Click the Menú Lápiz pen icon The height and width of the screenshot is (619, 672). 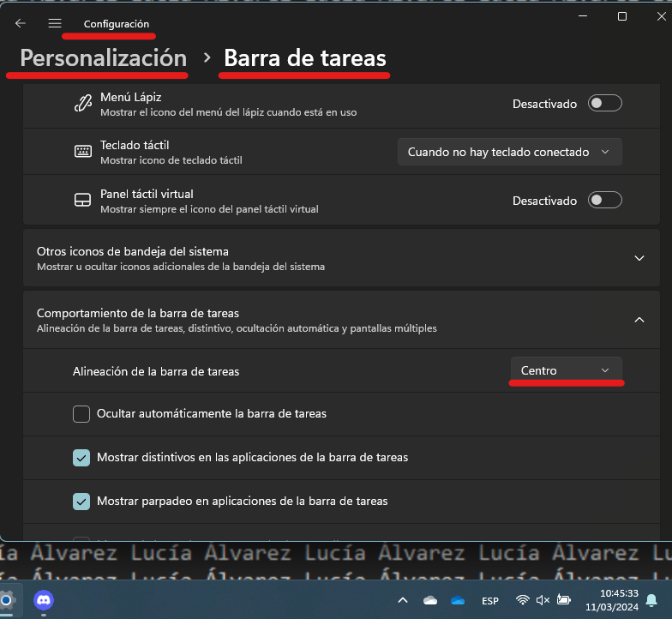tap(82, 104)
